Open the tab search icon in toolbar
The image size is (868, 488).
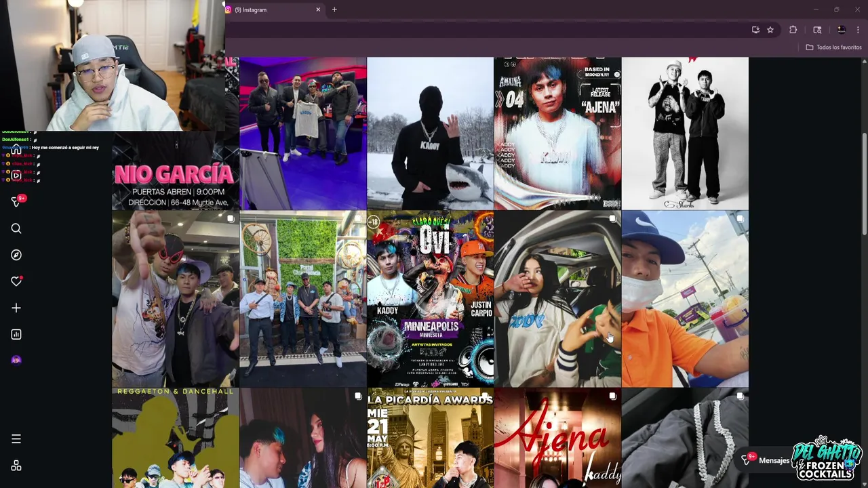[817, 30]
